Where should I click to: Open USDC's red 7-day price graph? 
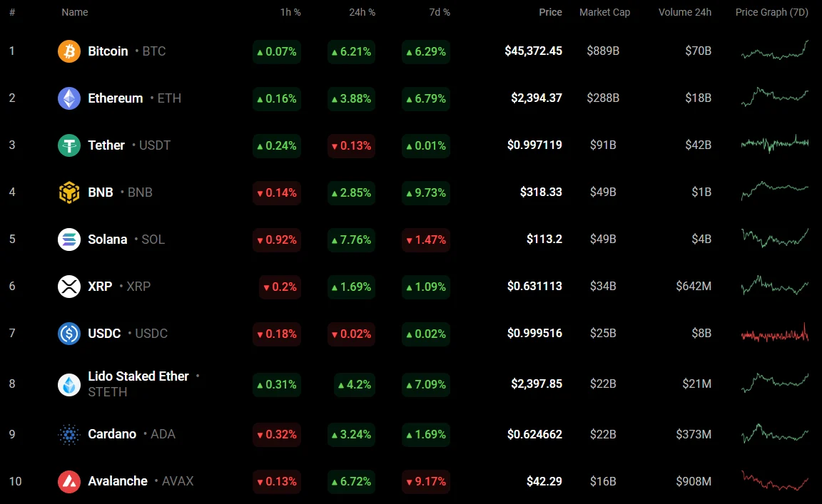(x=774, y=334)
